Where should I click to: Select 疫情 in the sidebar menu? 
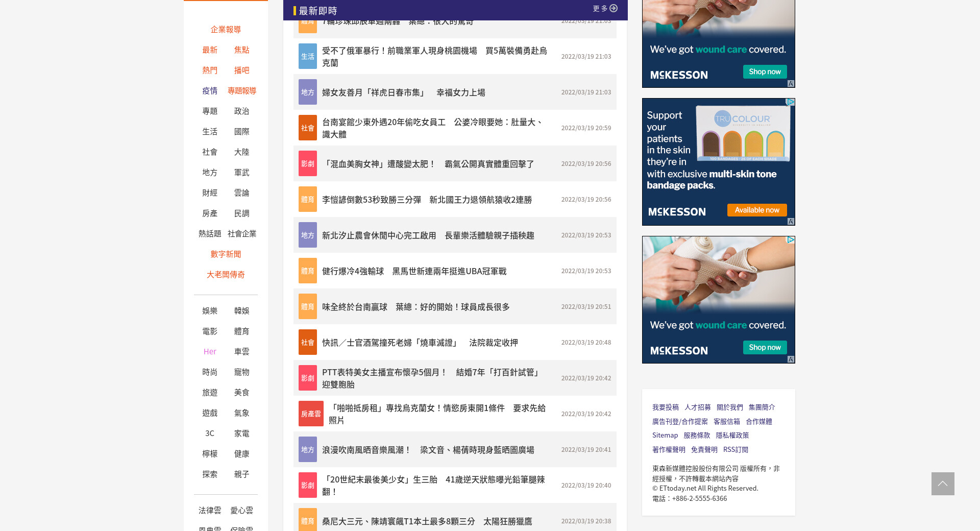coord(210,91)
